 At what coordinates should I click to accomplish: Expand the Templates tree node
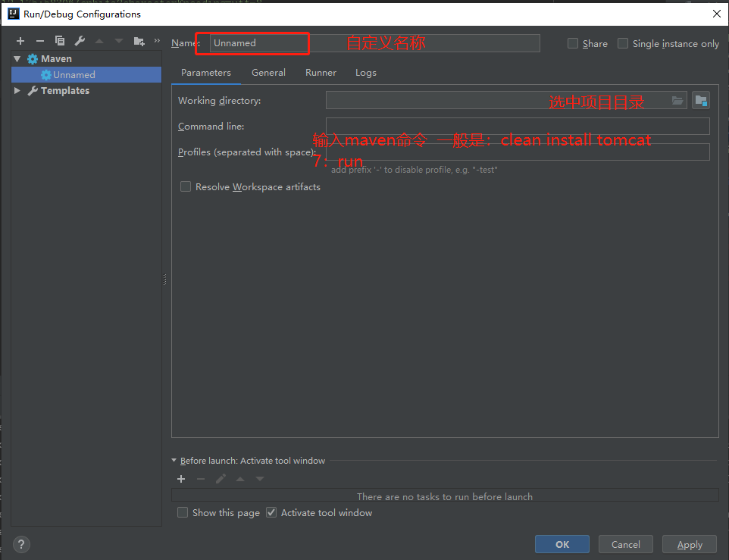pyautogui.click(x=17, y=90)
